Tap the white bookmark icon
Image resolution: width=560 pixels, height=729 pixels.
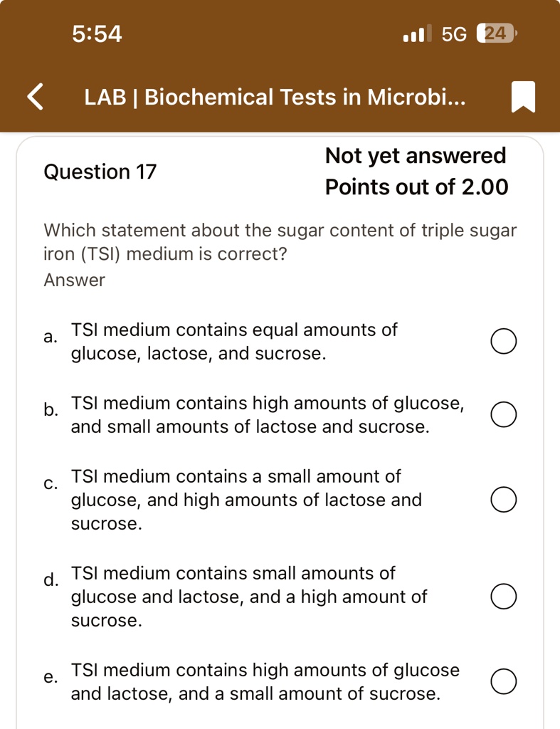point(523,97)
